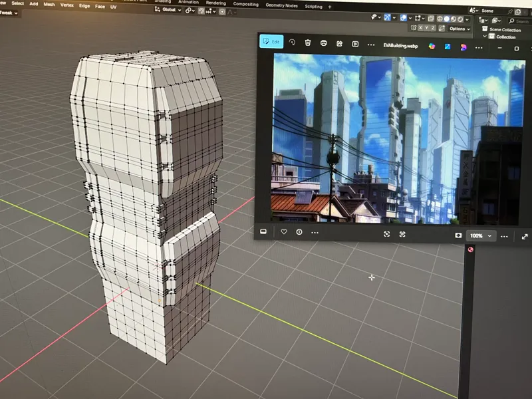Open Tweak tool mode dropdown
Viewport: 532px width, 399px height.
tap(9, 13)
